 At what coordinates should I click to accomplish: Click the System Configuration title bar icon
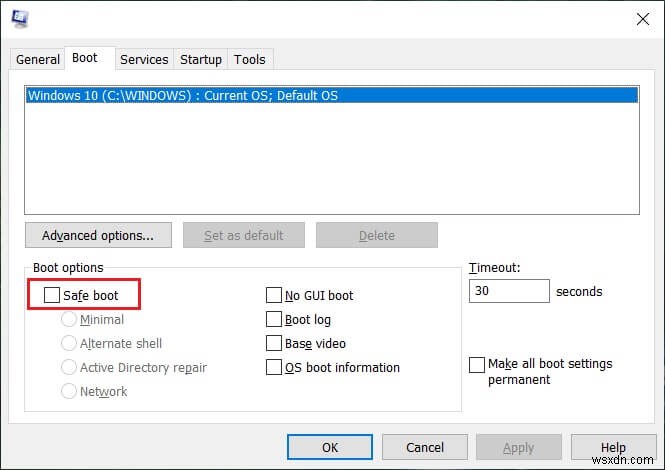(18, 18)
